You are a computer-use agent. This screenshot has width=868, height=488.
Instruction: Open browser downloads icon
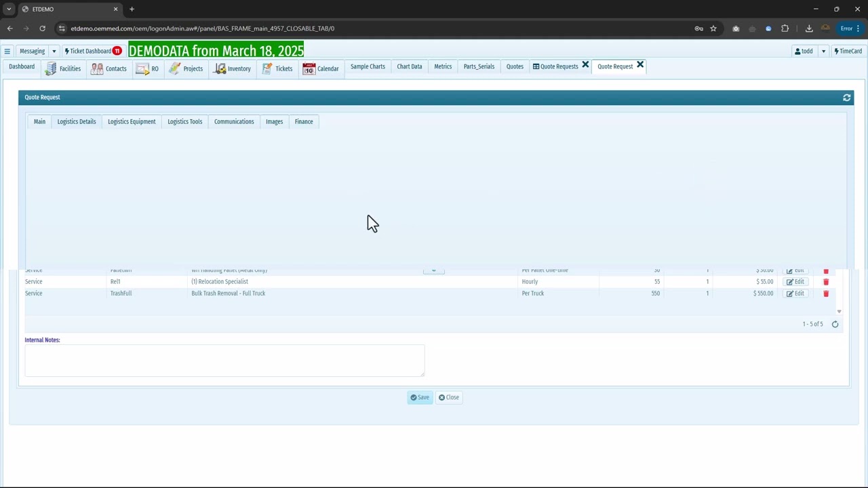pos(809,28)
